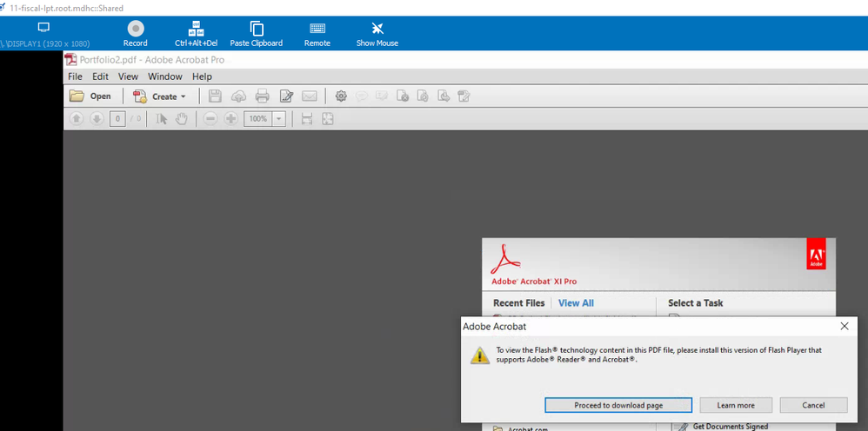Click the previous page up arrow
The width and height of the screenshot is (868, 431).
coord(77,118)
